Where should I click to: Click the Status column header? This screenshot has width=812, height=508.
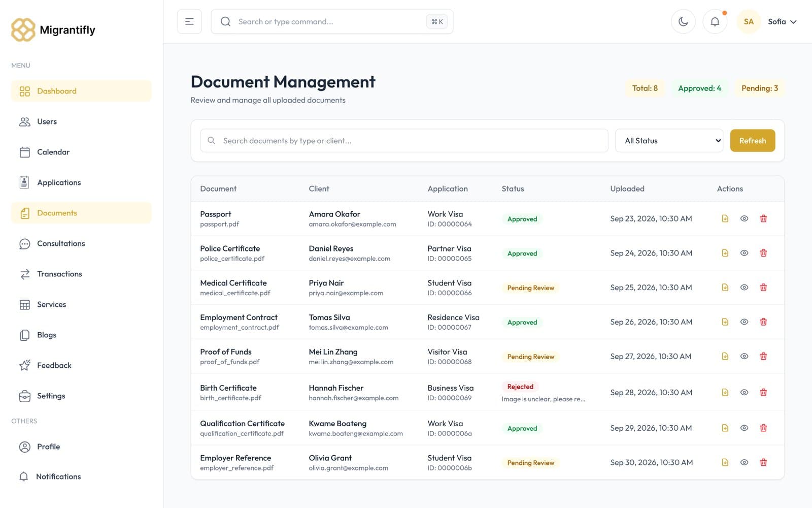513,188
